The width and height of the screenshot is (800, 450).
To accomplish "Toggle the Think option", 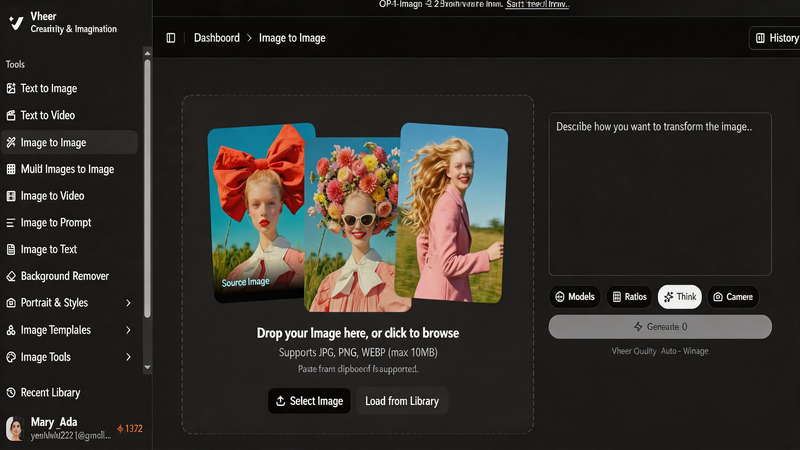I will pyautogui.click(x=680, y=297).
